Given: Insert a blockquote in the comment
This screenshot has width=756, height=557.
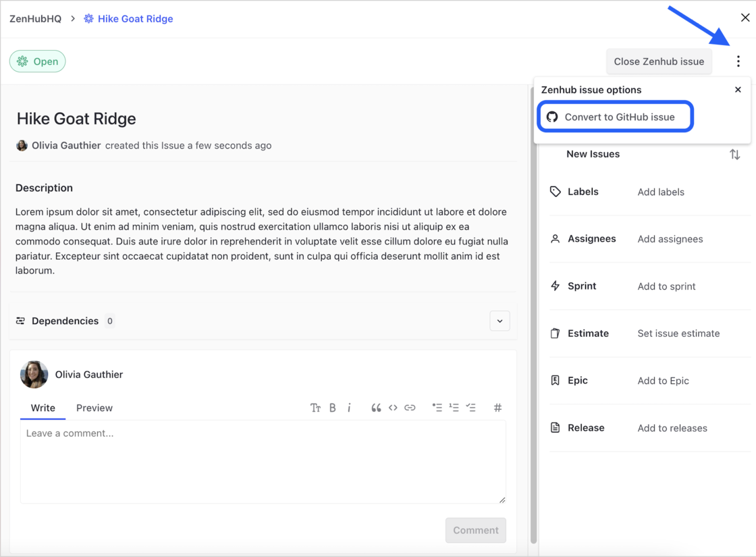Looking at the screenshot, I should [x=376, y=407].
